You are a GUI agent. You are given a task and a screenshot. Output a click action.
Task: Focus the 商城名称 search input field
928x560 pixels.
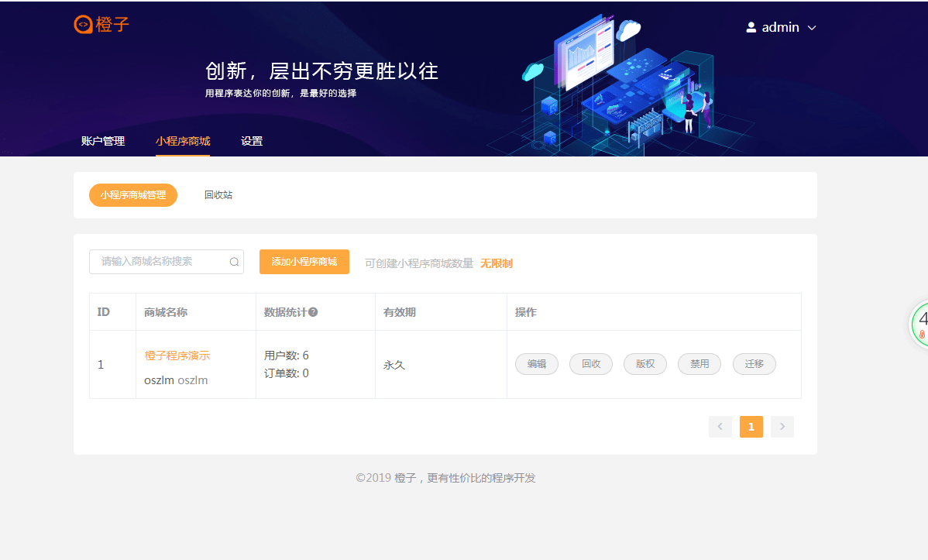pyautogui.click(x=159, y=262)
